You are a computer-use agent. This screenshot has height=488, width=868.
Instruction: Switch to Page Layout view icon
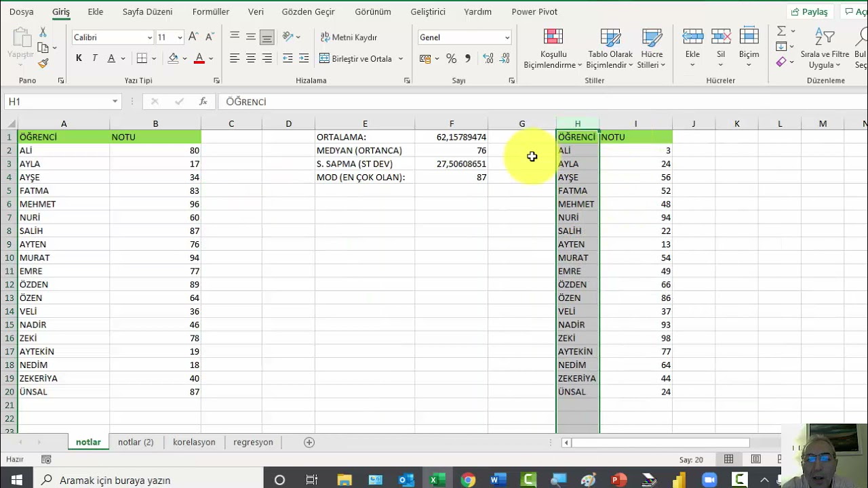(x=756, y=460)
